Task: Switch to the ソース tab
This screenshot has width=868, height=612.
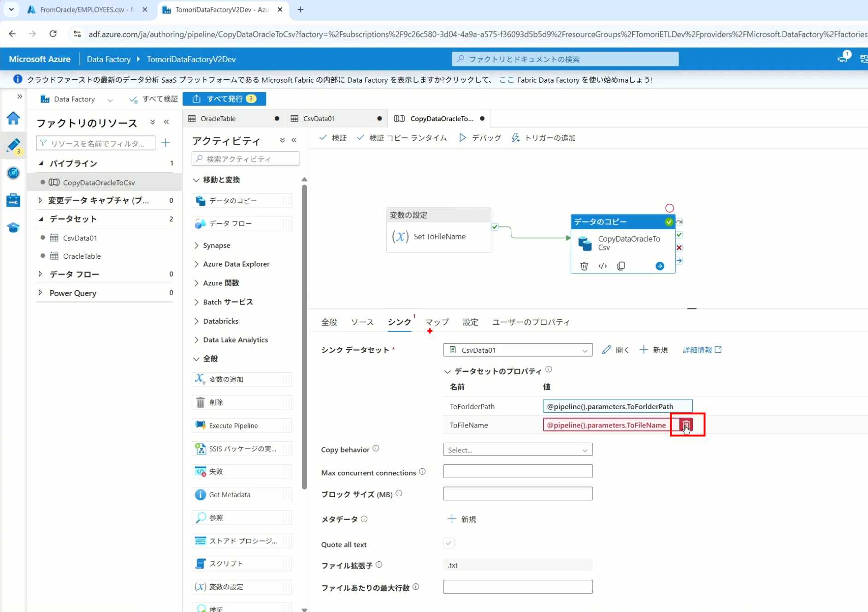Action: tap(362, 322)
